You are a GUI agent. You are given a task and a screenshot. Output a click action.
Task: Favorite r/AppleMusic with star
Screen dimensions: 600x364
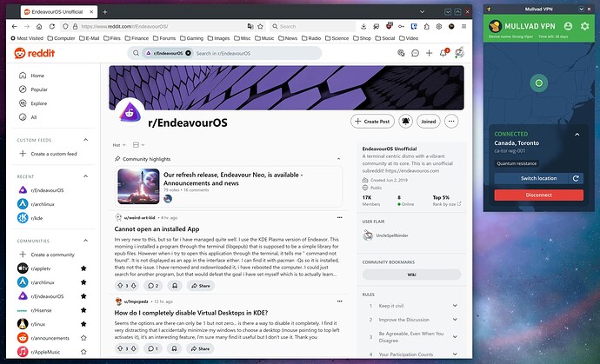tap(83, 352)
